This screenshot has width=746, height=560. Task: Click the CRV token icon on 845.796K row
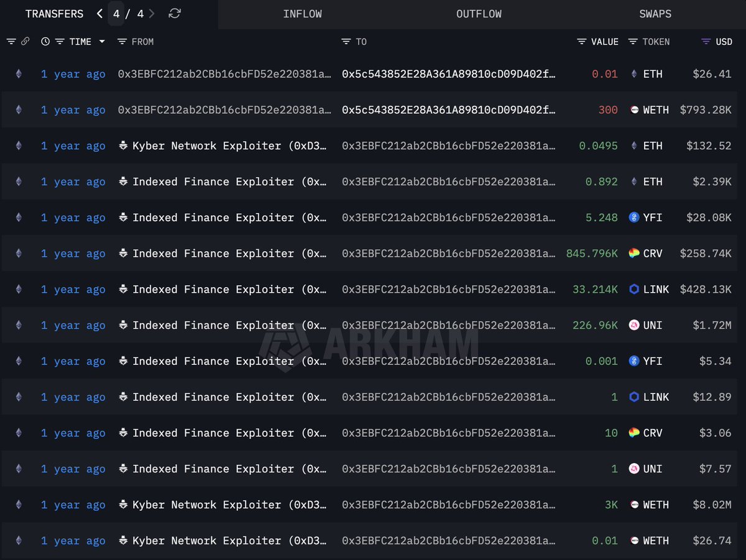pos(634,254)
